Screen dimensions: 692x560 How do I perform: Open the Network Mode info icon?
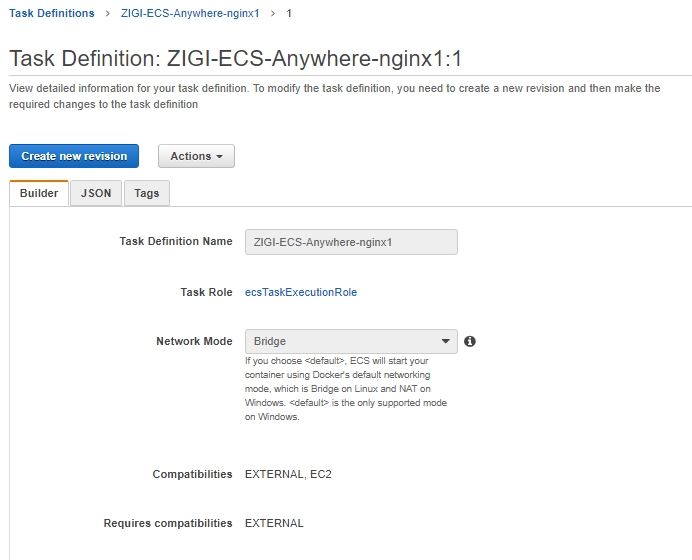(x=470, y=341)
